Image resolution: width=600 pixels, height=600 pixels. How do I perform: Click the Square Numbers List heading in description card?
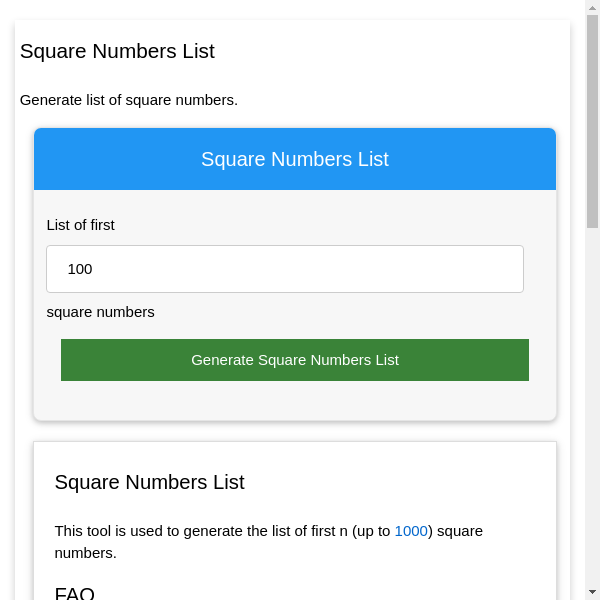(x=149, y=482)
